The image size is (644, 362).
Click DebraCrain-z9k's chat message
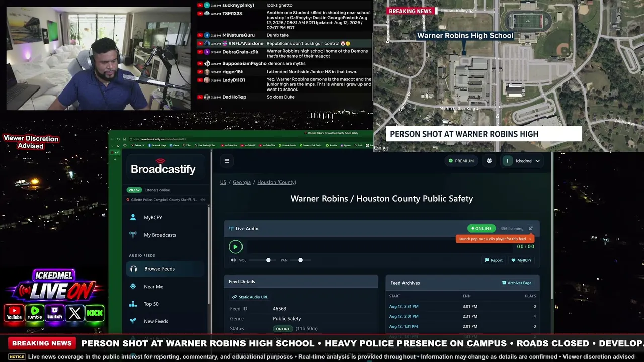(319, 54)
